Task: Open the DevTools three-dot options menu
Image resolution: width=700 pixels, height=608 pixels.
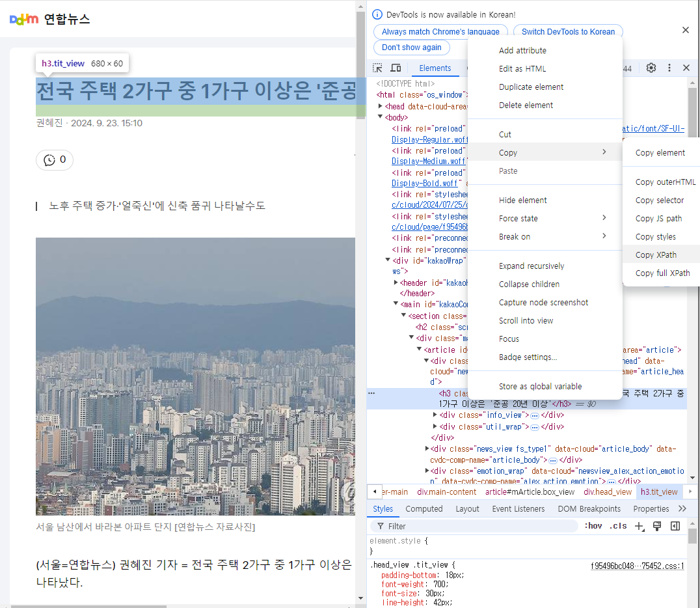Action: coord(669,68)
